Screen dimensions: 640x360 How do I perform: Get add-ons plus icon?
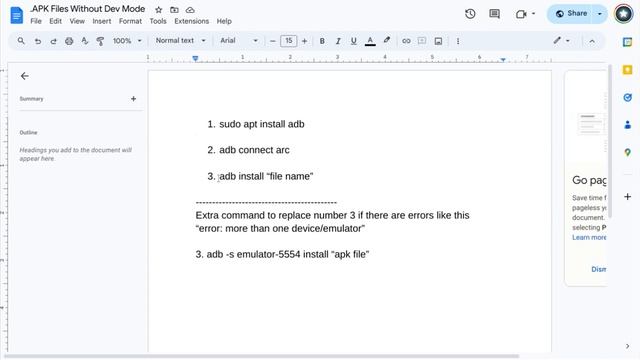[x=627, y=197]
